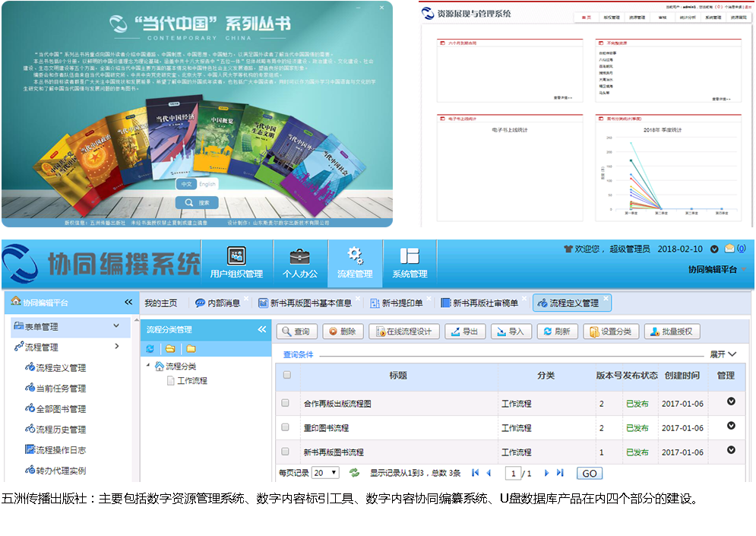Click the 系统管理 layout icon
756x536 pixels.
[410, 256]
